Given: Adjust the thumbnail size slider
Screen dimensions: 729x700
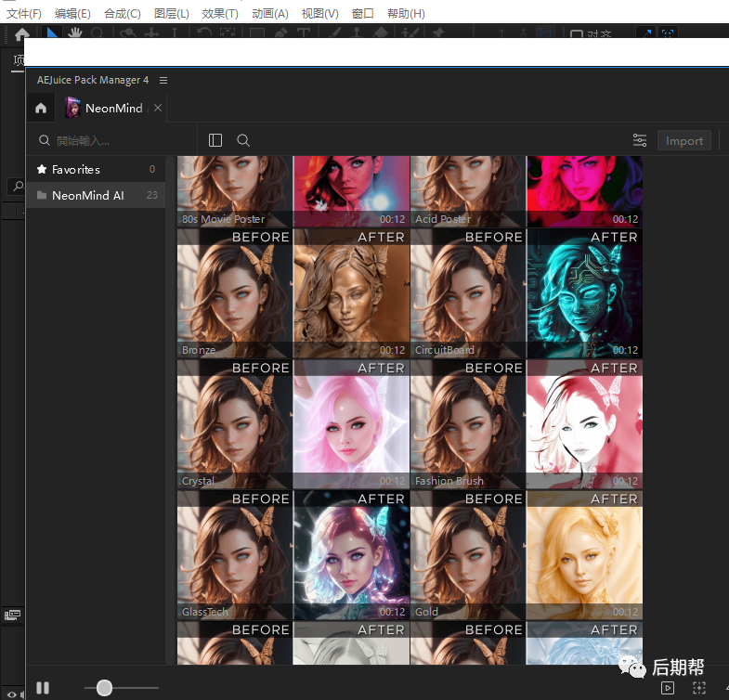Looking at the screenshot, I should [104, 688].
